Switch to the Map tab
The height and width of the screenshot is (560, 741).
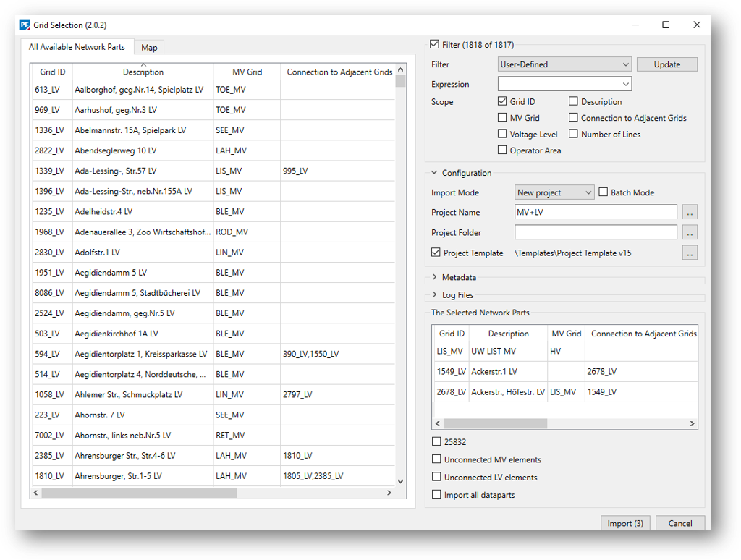(x=149, y=48)
